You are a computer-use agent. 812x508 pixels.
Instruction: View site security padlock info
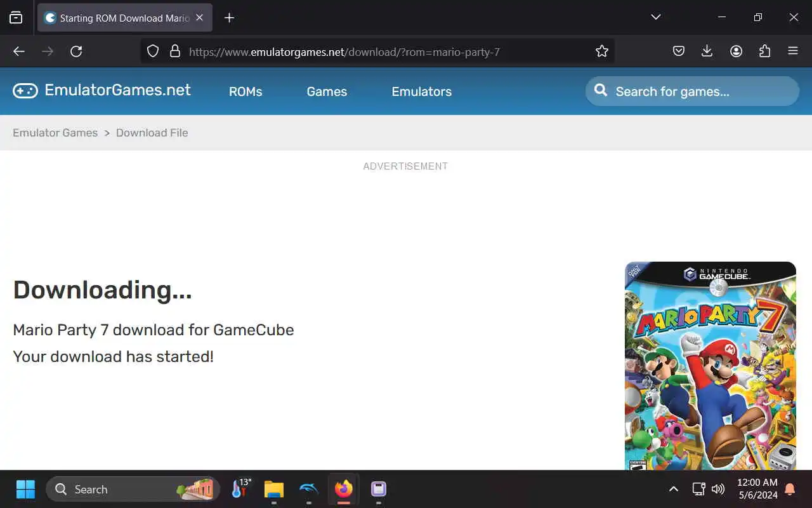(175, 51)
